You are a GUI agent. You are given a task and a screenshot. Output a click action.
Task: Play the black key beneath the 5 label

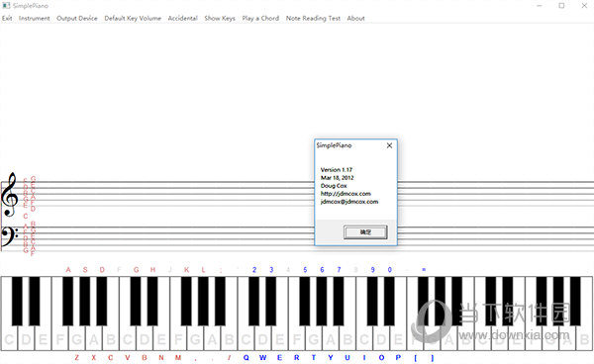(x=305, y=301)
